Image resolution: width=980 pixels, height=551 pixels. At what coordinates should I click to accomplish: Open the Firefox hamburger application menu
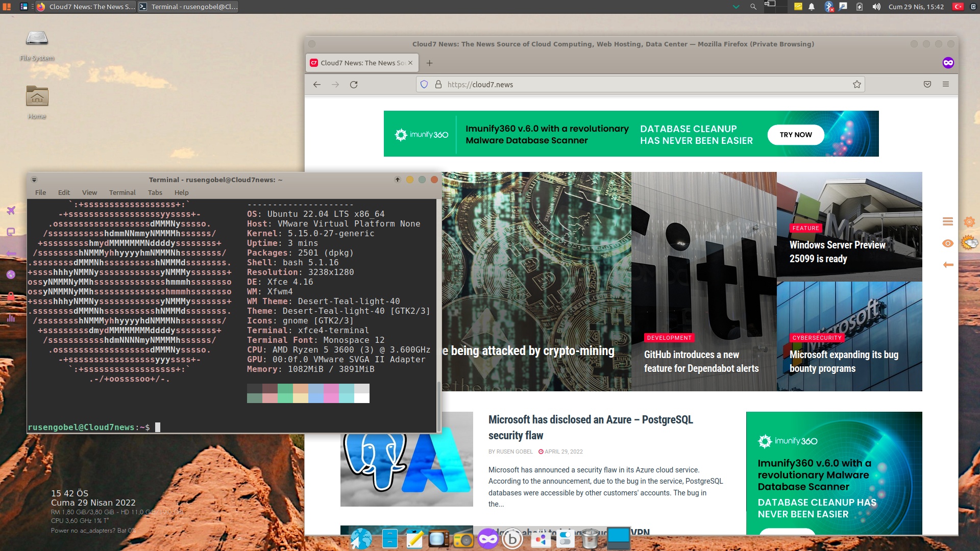point(946,84)
